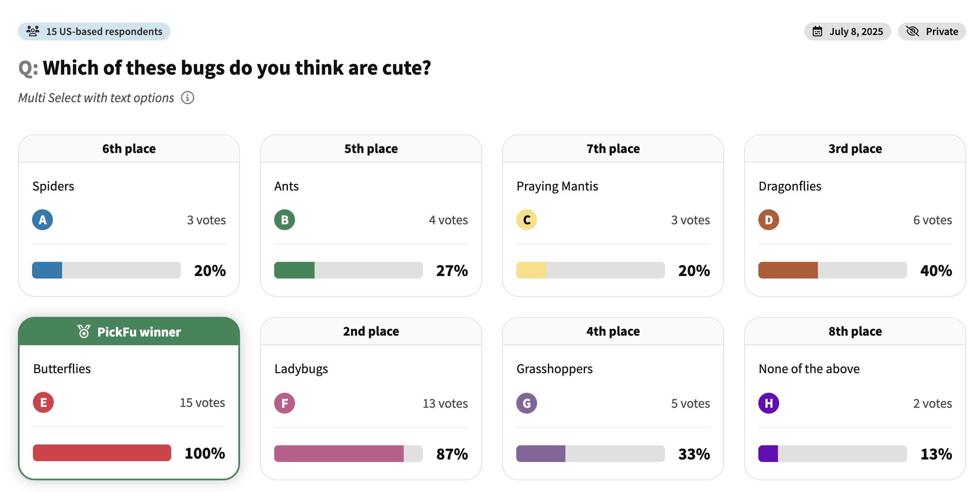This screenshot has height=492, width=980.
Task: Click the 15 votes count for Butterflies
Action: point(202,402)
